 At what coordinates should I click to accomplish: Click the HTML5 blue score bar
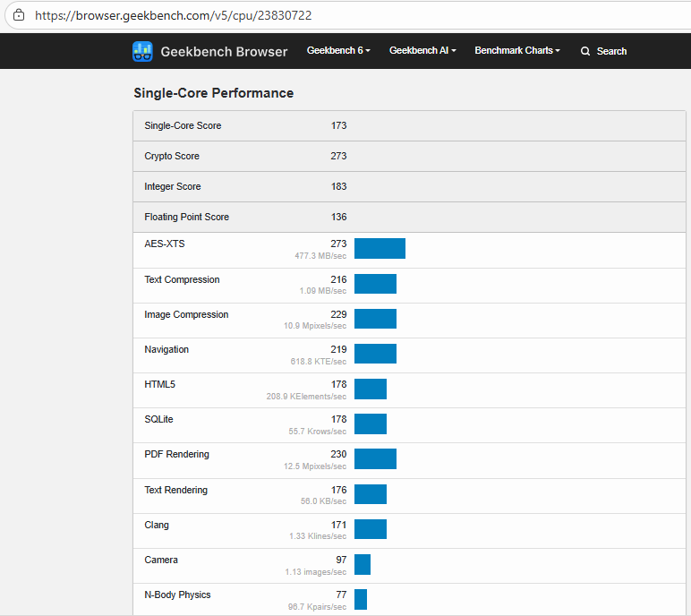pyautogui.click(x=371, y=389)
